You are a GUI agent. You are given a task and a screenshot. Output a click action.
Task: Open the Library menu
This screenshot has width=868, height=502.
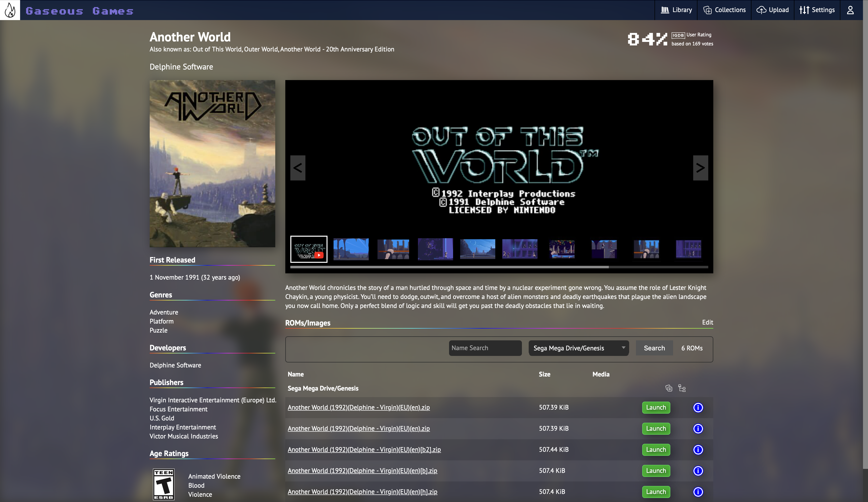coord(676,10)
